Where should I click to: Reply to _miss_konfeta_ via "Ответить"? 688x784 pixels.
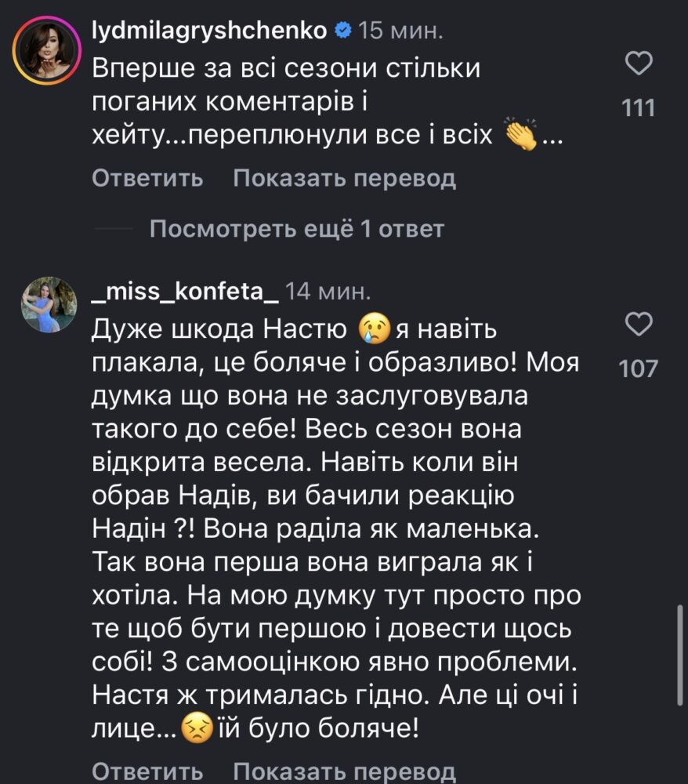pyautogui.click(x=147, y=770)
